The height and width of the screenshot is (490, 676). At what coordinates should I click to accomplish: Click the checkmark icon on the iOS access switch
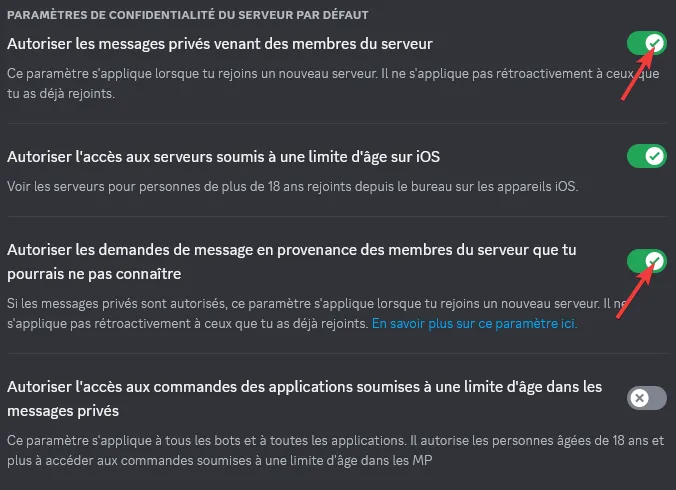655,156
